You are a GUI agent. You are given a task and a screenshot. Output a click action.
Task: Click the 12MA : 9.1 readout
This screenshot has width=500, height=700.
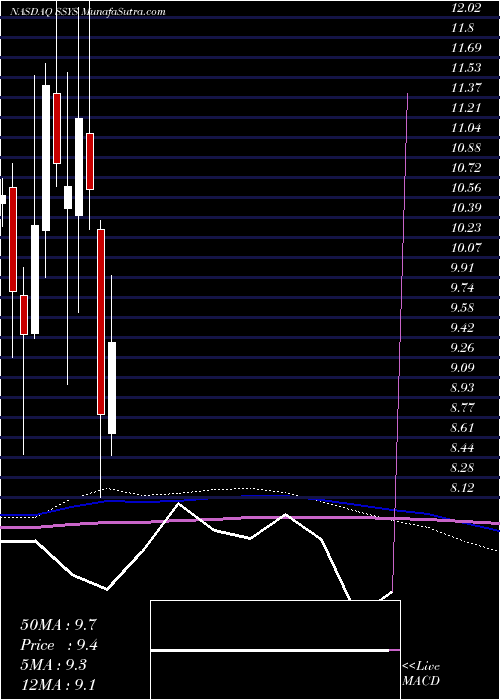[x=58, y=684]
